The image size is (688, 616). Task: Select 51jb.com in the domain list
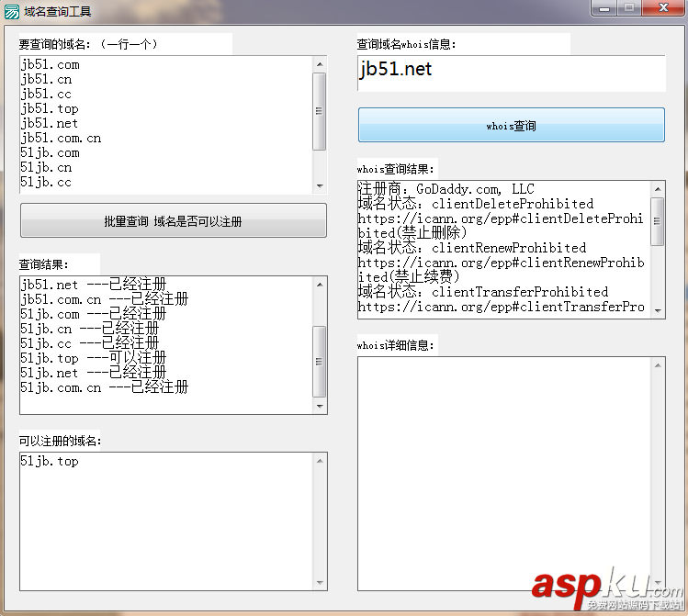coord(50,153)
